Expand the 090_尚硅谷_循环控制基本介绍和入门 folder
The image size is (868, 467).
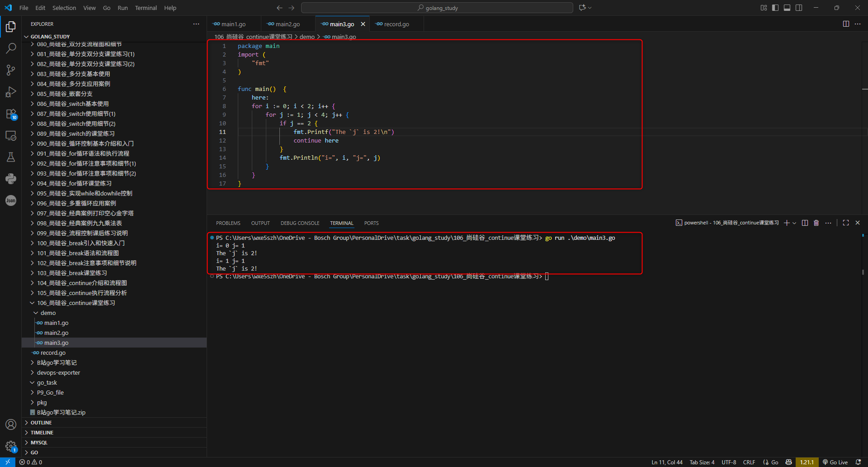tap(114, 143)
